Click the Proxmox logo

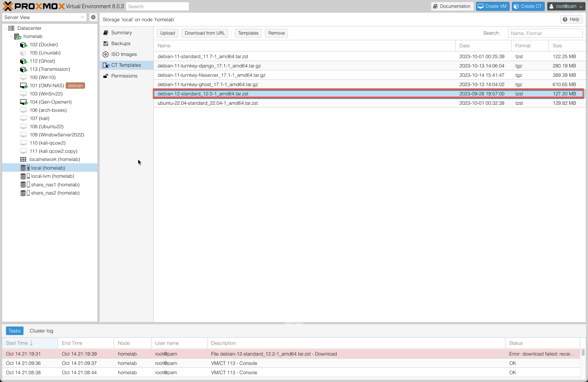pyautogui.click(x=34, y=6)
